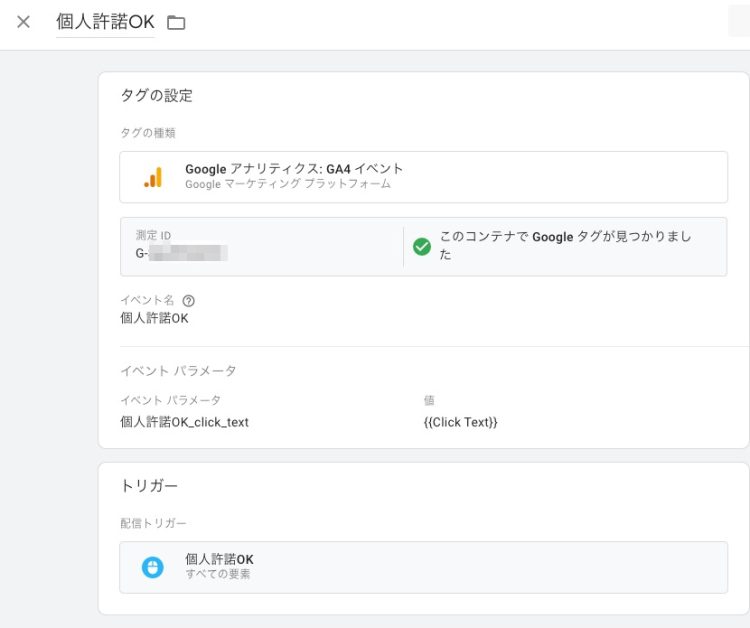Click the Google Analytics bar chart icon
The width and height of the screenshot is (750, 628).
coord(153,177)
